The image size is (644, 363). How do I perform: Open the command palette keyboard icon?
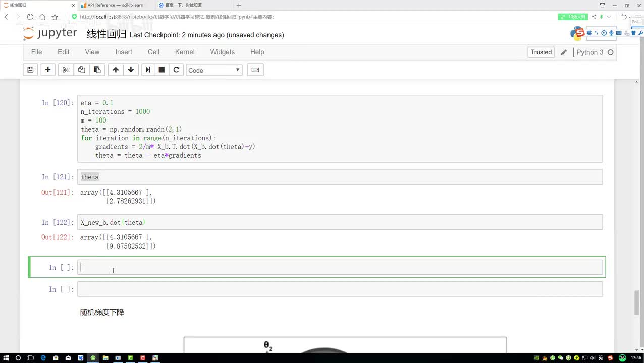255,70
